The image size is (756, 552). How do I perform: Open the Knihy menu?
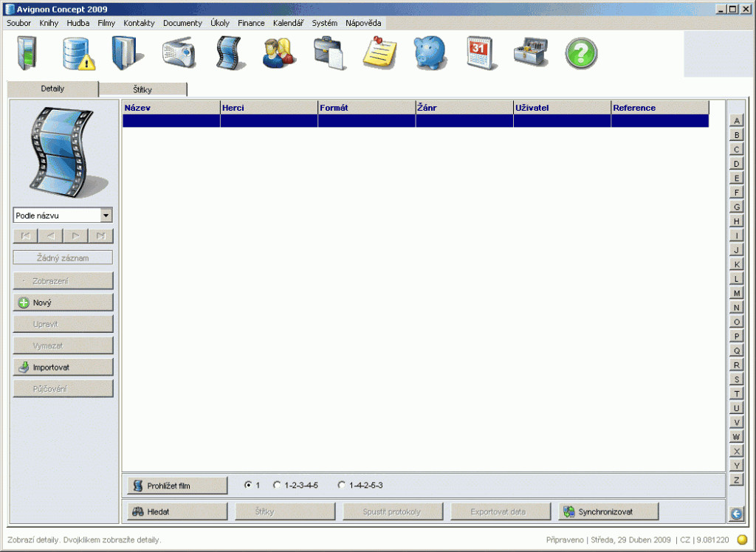click(49, 23)
